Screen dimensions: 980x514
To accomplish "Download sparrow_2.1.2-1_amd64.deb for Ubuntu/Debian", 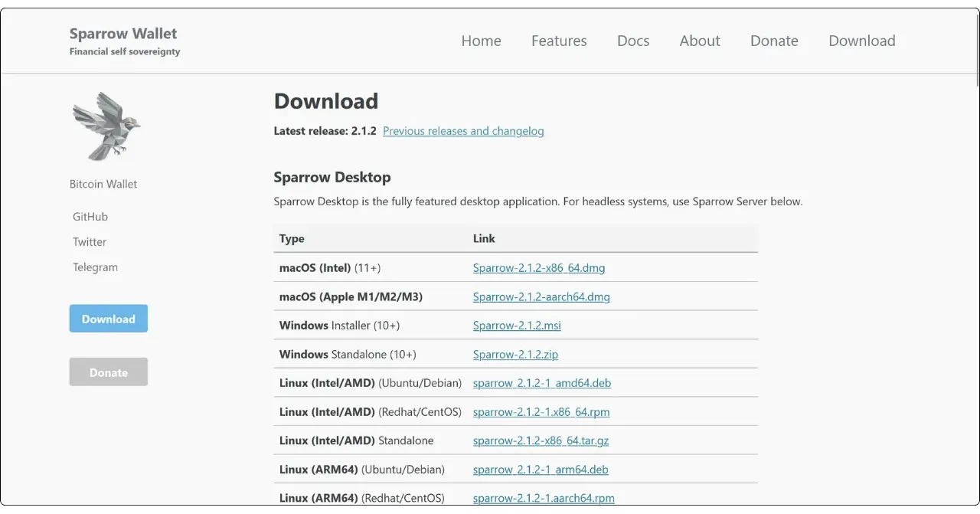I will (x=542, y=383).
